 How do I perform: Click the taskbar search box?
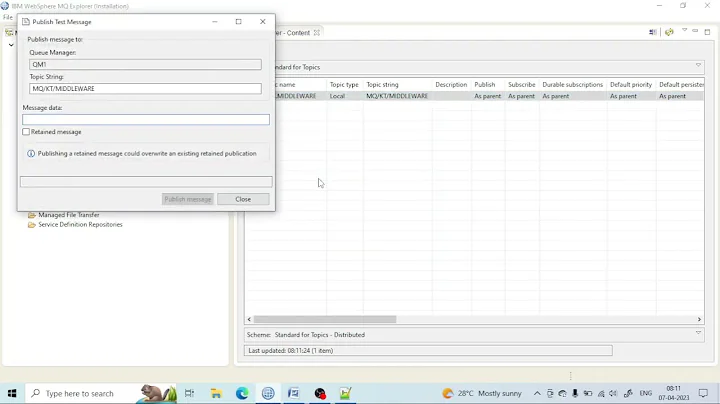[101, 393]
